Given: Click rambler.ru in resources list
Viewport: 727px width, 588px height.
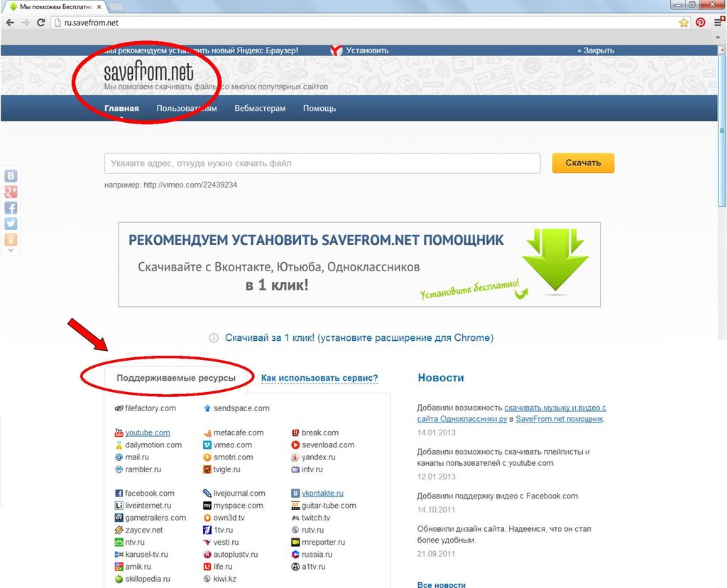Looking at the screenshot, I should click(x=143, y=469).
